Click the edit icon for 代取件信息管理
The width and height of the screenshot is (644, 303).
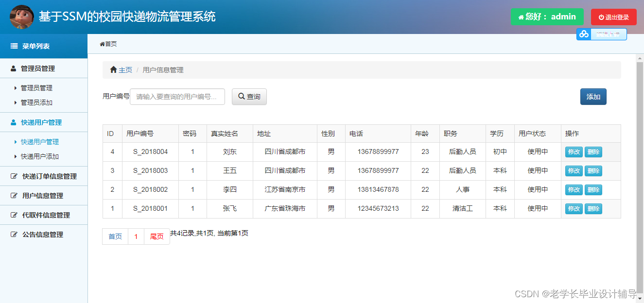(14, 215)
